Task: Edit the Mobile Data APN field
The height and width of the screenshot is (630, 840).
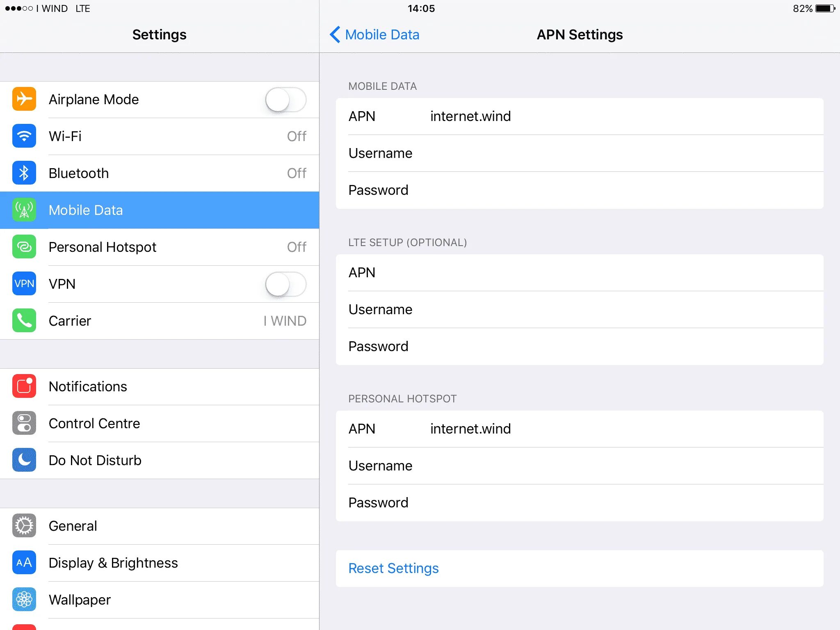Action: click(x=574, y=116)
